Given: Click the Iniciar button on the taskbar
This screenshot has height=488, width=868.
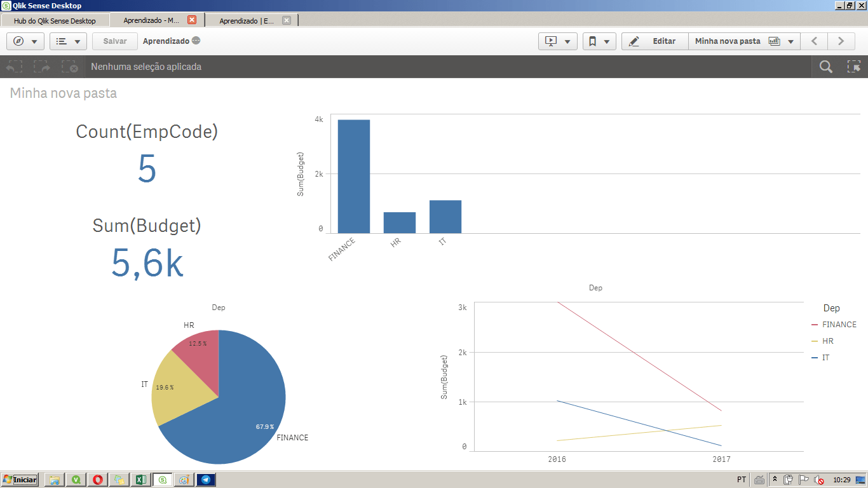Looking at the screenshot, I should click(x=19, y=480).
